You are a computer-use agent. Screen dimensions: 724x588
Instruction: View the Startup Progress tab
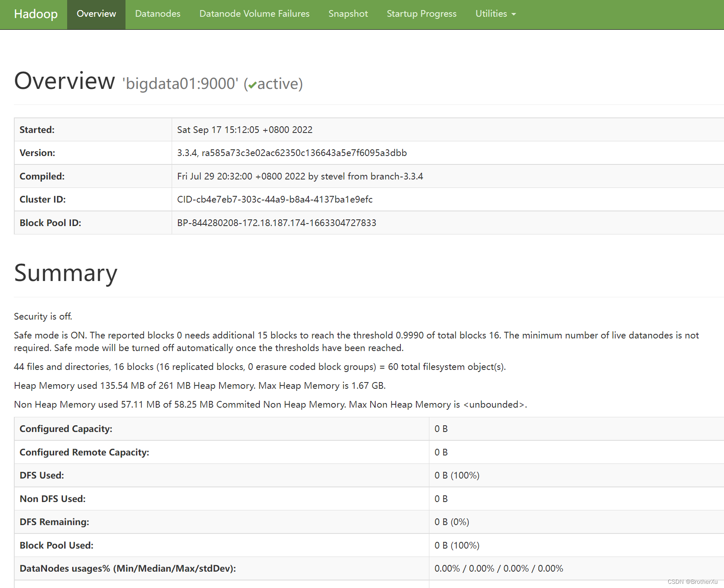tap(421, 14)
